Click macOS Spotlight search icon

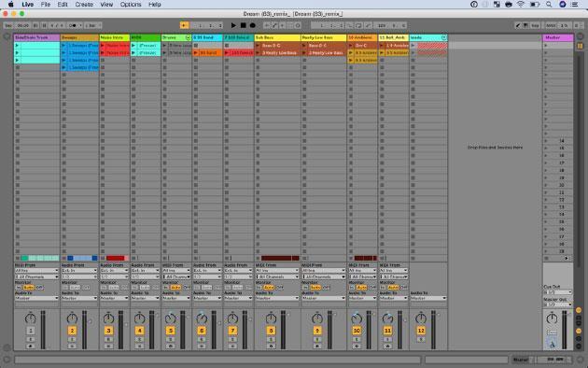point(549,5)
